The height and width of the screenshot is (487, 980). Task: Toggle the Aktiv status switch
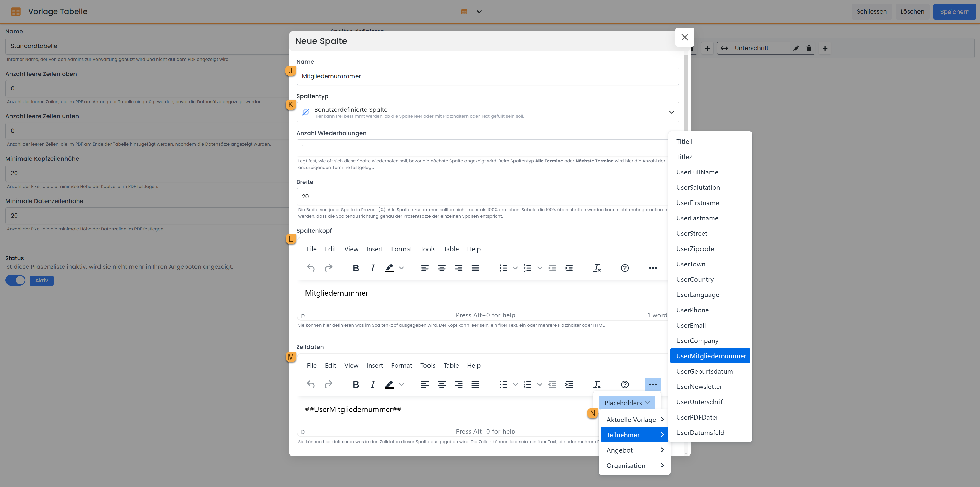16,280
